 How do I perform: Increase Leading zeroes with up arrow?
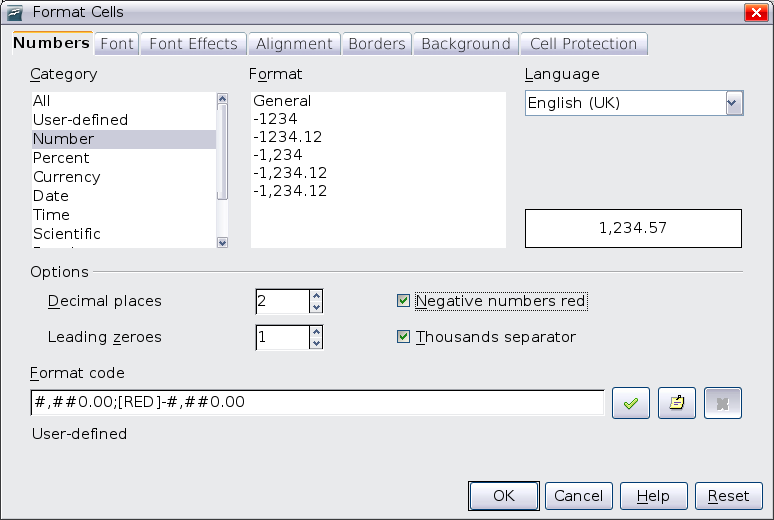pyautogui.click(x=316, y=331)
